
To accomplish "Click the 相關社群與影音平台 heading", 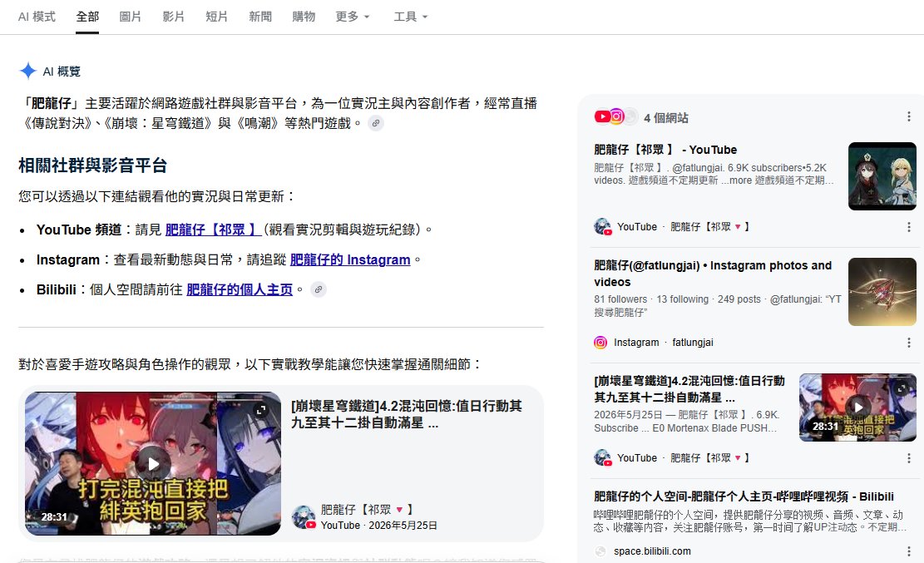I will [92, 165].
